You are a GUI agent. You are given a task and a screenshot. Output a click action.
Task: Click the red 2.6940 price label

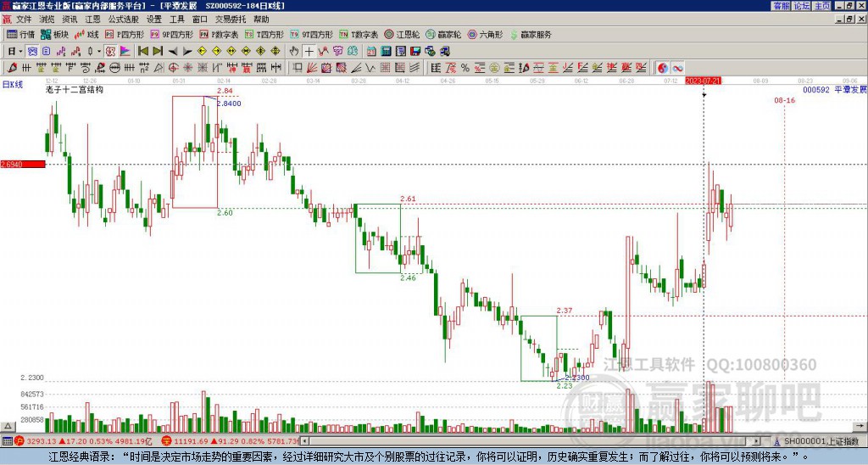(x=23, y=165)
